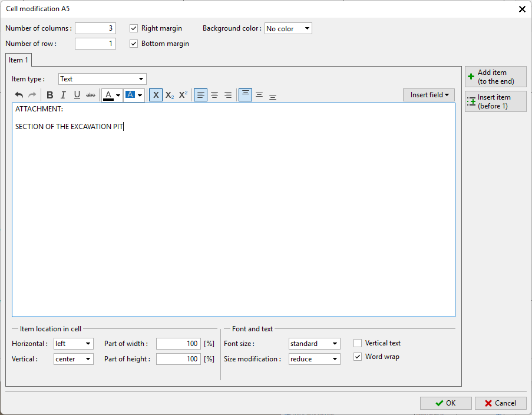Switch text to superscript
Viewport: 532px width, 415px height.
coord(183,95)
